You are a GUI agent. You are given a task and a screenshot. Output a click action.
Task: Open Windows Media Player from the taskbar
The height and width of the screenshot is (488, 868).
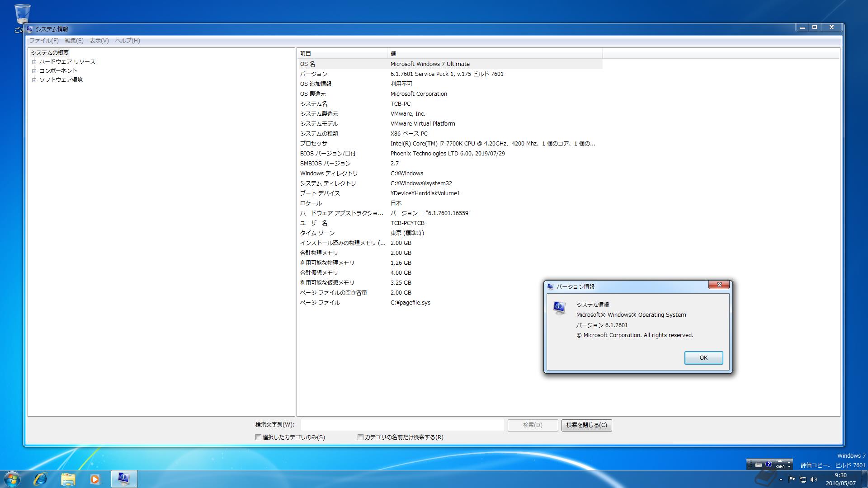(x=95, y=479)
